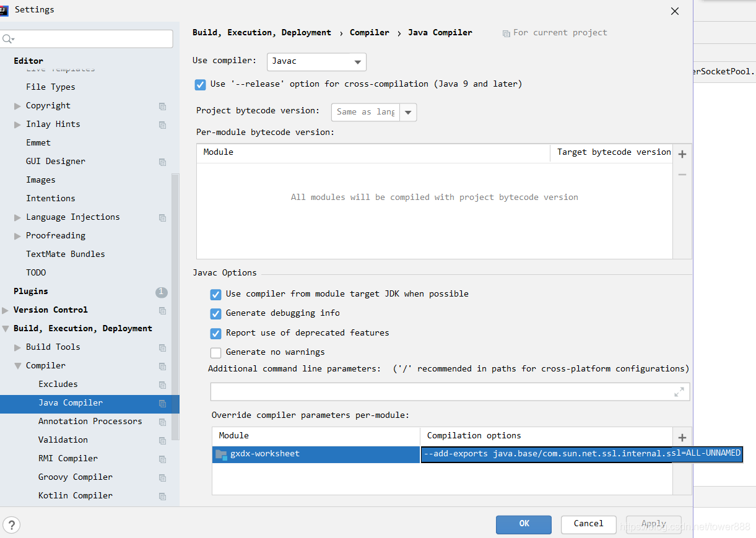756x538 pixels.
Task: Click the project-level icon next to Annotation Processors
Action: (x=162, y=422)
